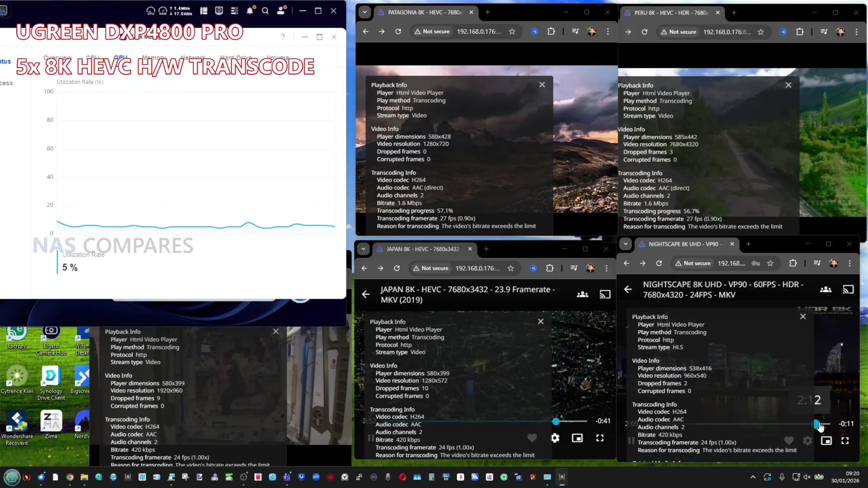
Task: Go back from Nightscape video page
Action: [x=628, y=289]
